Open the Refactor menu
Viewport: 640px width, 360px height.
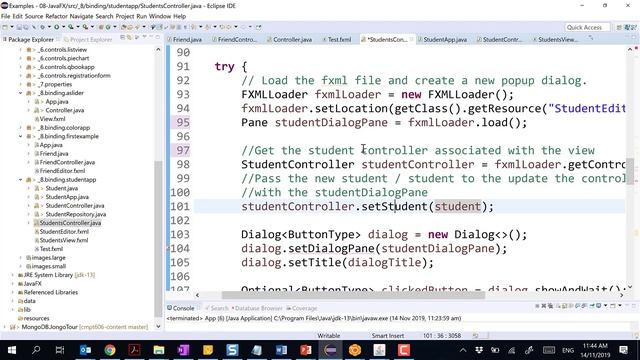tap(56, 16)
